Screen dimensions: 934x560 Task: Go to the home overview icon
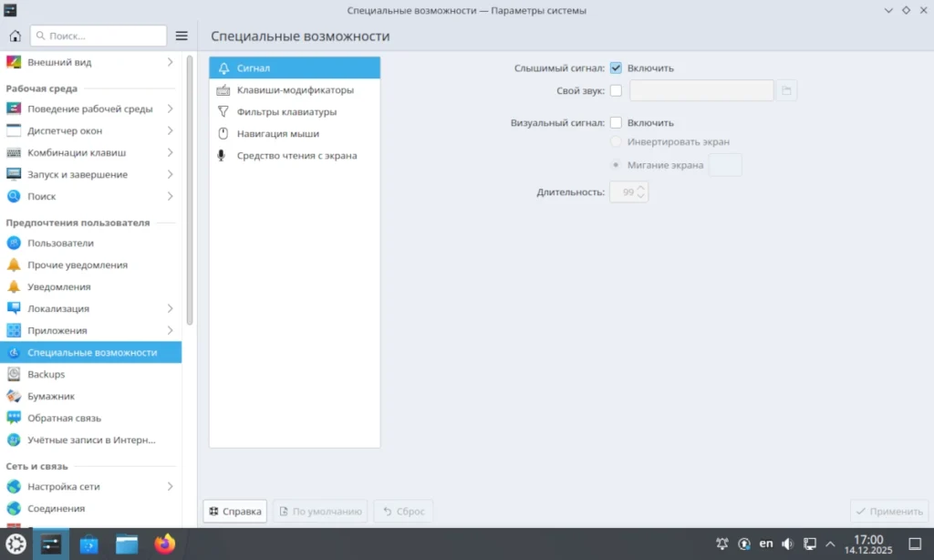15,36
